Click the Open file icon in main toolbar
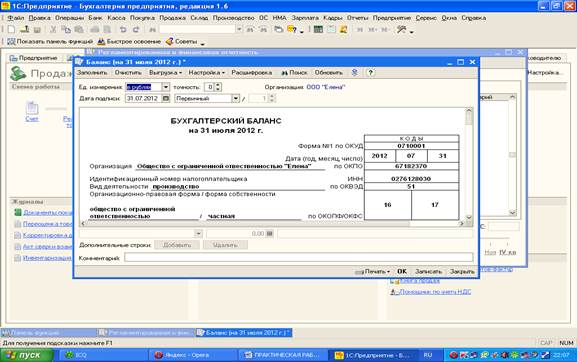The image size is (577, 362). (x=25, y=30)
